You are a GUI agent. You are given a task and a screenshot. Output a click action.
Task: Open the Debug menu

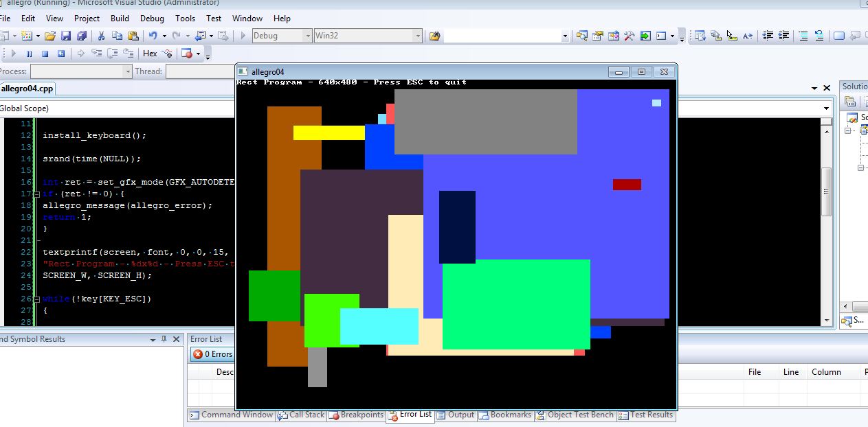(x=152, y=19)
